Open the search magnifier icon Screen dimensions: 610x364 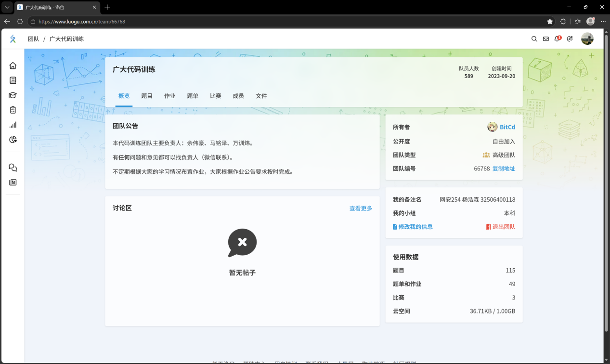534,39
